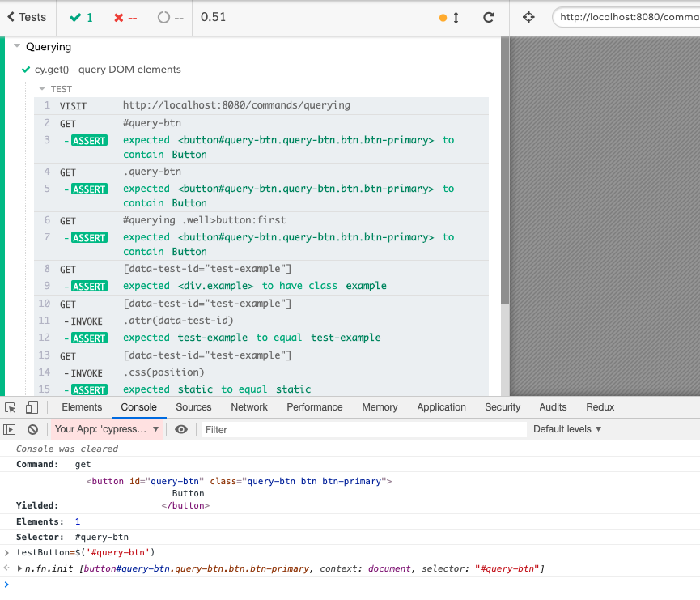This screenshot has height=600, width=700.
Task: Select the GET .query-btn command
Action: pyautogui.click(x=261, y=172)
